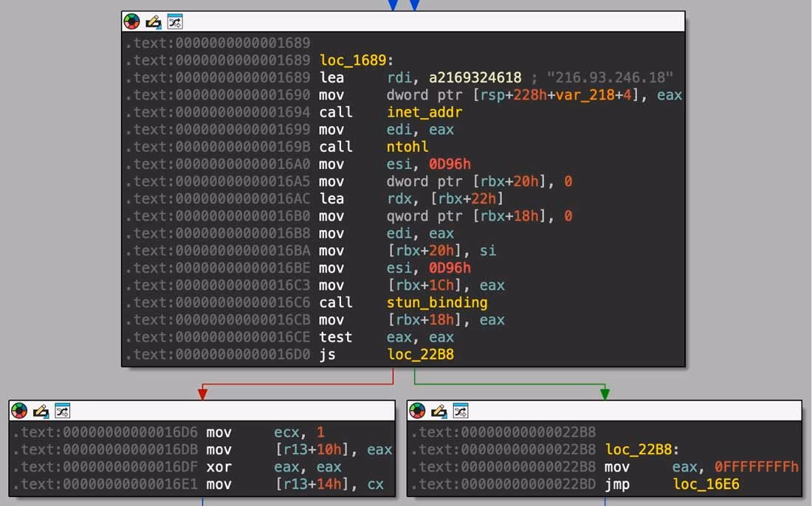Click the mov esi, 0D96h line at 16BE

(x=395, y=268)
